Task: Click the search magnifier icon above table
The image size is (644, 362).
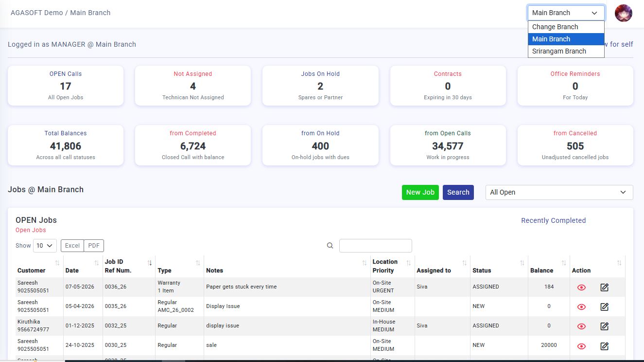Action: click(330, 246)
